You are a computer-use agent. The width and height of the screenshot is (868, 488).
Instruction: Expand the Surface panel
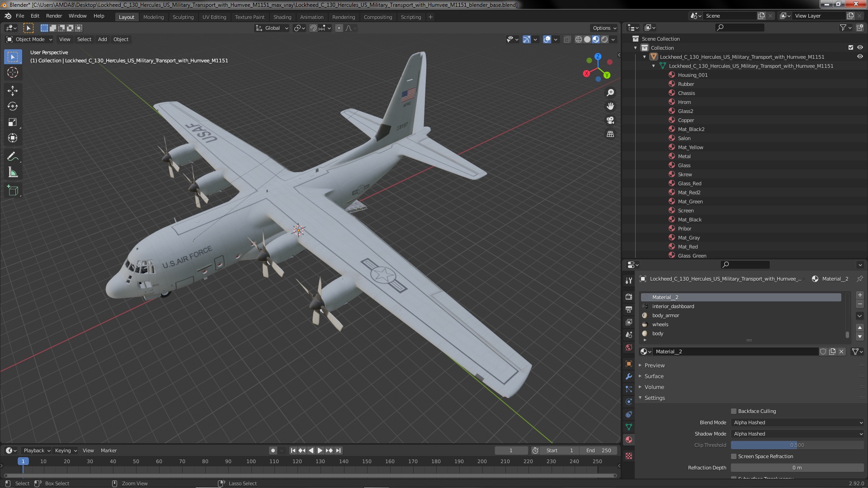click(654, 376)
